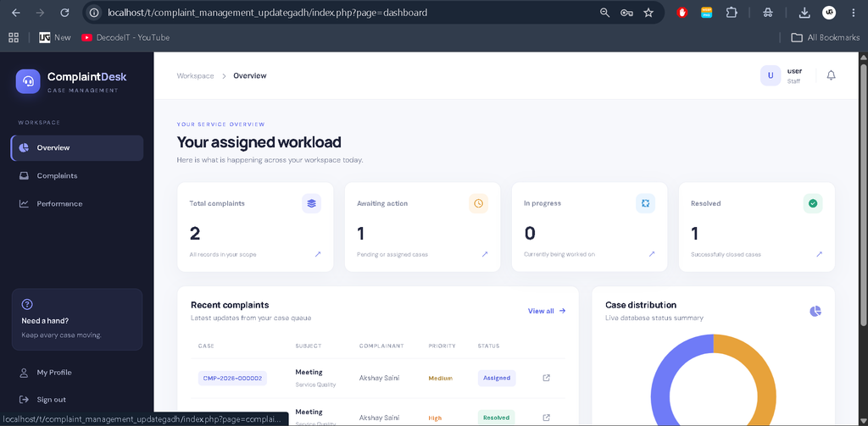Click the Awaiting action clock icon
This screenshot has height=426, width=868.
coord(478,203)
